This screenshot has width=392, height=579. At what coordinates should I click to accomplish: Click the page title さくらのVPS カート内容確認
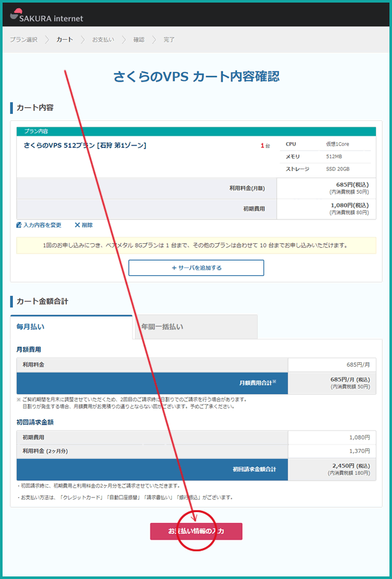coord(196,77)
